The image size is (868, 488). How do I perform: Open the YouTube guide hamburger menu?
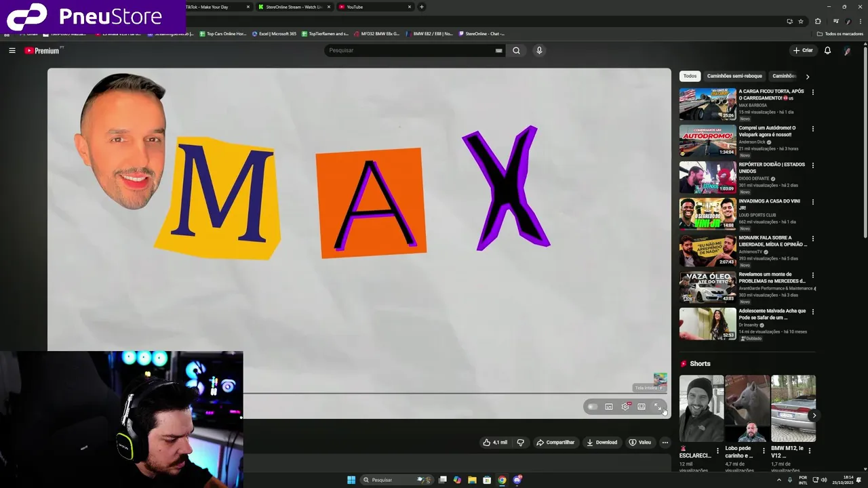[x=12, y=50]
